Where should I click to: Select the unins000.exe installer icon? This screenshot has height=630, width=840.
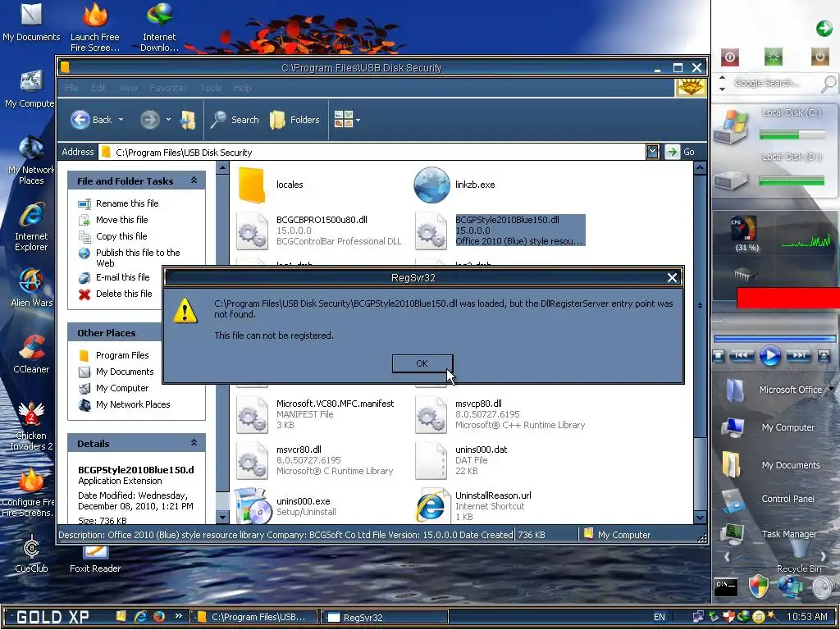[x=252, y=505]
